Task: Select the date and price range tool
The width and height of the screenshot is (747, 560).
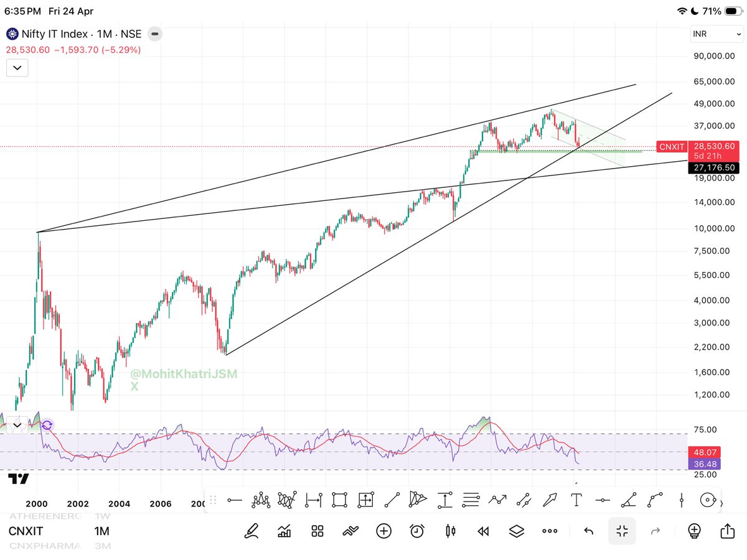Action: (365, 500)
